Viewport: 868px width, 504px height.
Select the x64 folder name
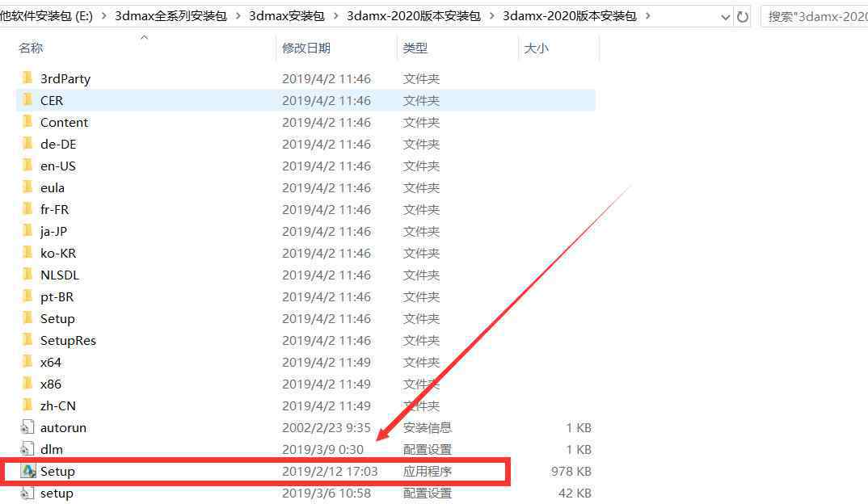[51, 362]
